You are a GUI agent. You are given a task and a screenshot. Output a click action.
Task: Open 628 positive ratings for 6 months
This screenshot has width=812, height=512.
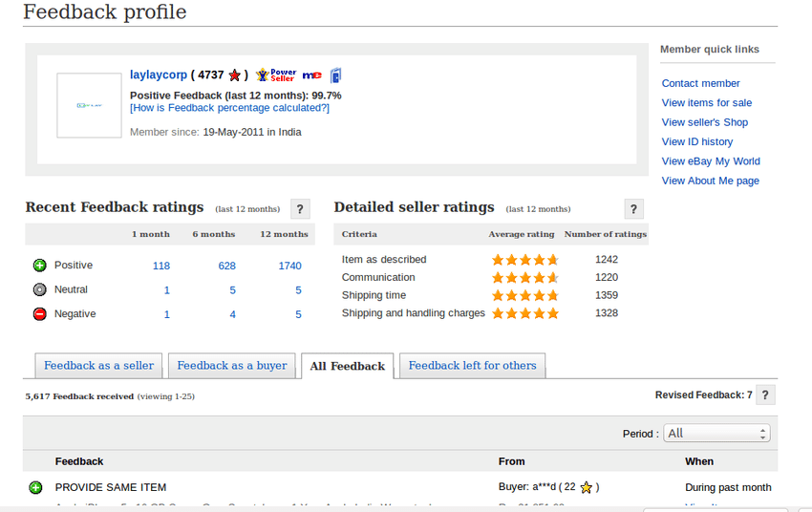click(226, 266)
